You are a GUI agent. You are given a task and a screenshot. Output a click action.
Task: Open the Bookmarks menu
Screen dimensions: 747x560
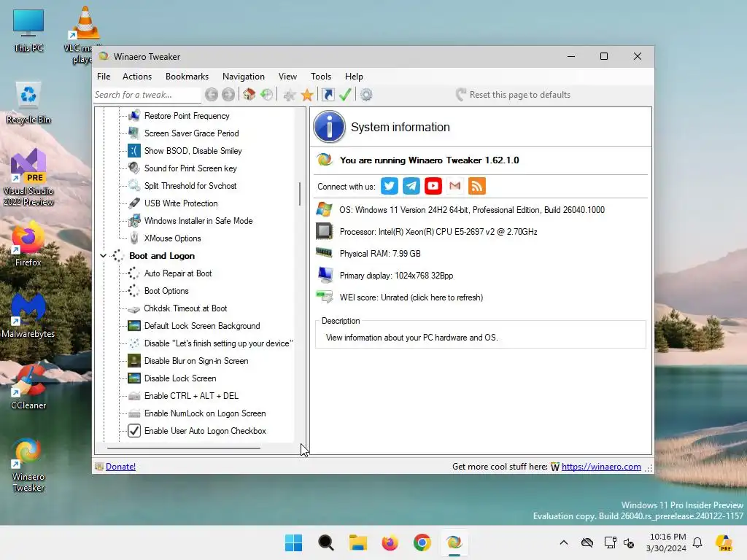187,77
